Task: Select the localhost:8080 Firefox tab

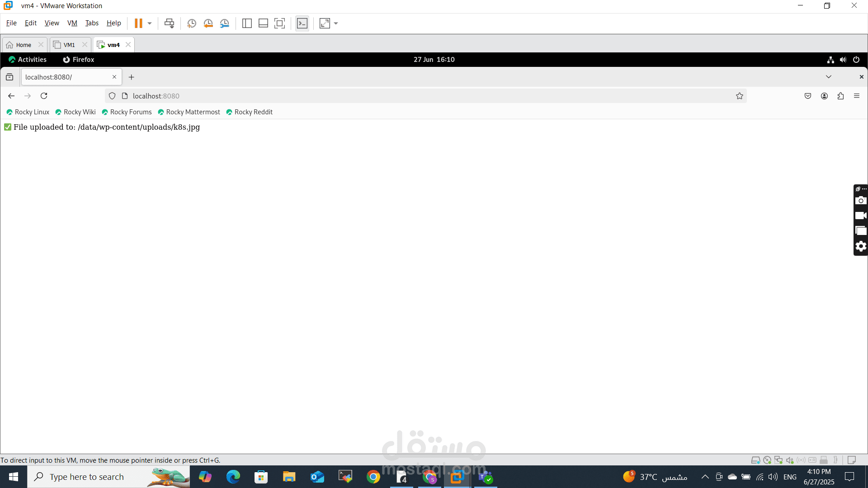Action: coord(71,77)
